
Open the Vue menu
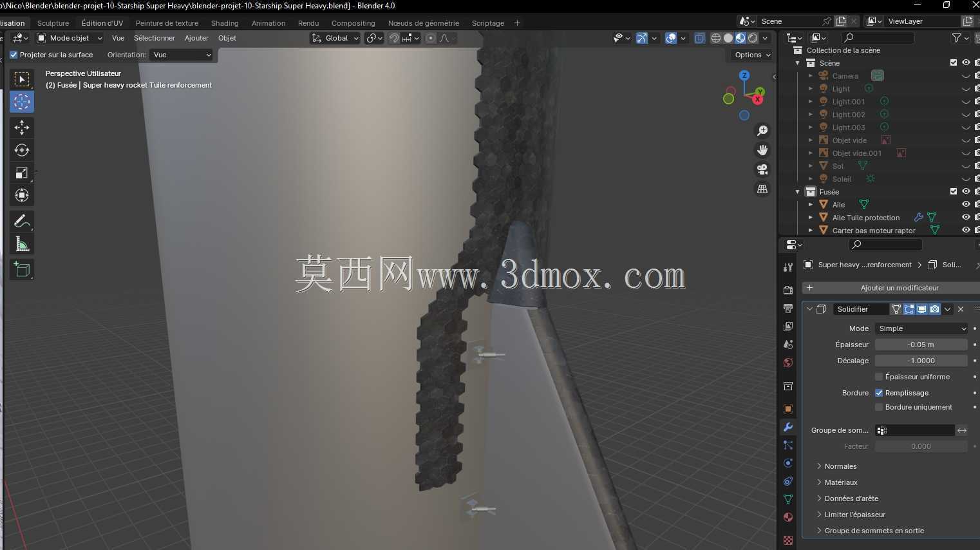click(118, 38)
